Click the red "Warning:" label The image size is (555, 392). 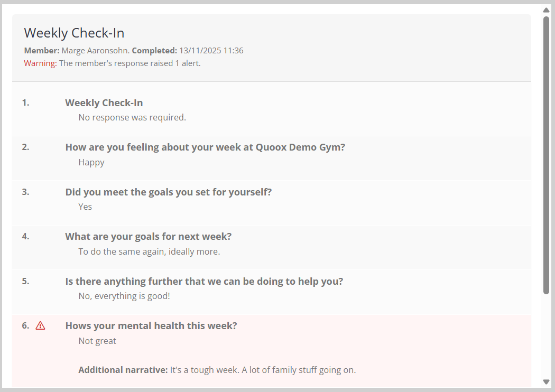40,63
